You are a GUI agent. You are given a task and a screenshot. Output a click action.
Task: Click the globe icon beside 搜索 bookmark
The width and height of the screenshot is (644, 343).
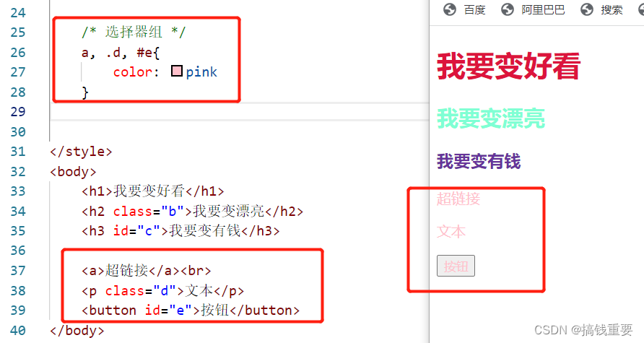click(587, 9)
